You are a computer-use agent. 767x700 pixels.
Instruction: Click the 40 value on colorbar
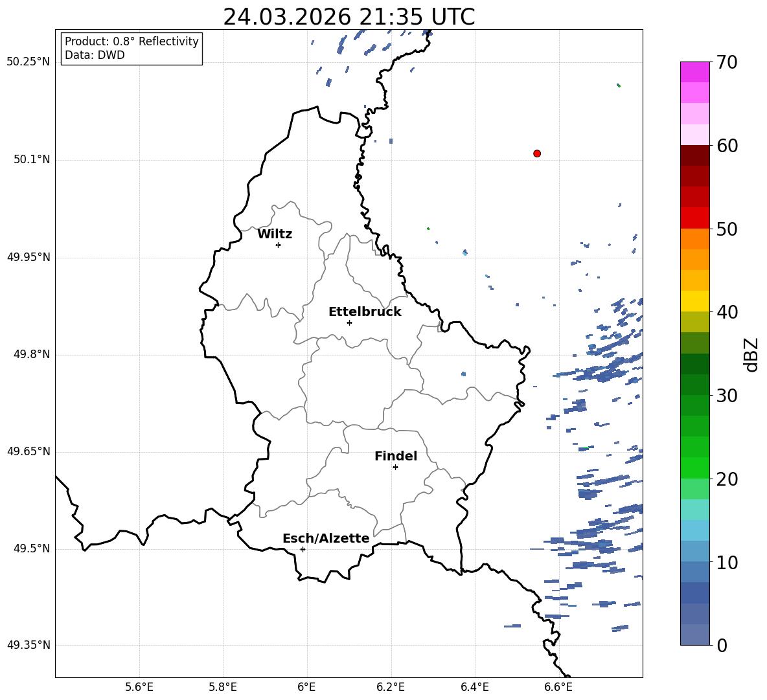point(727,312)
